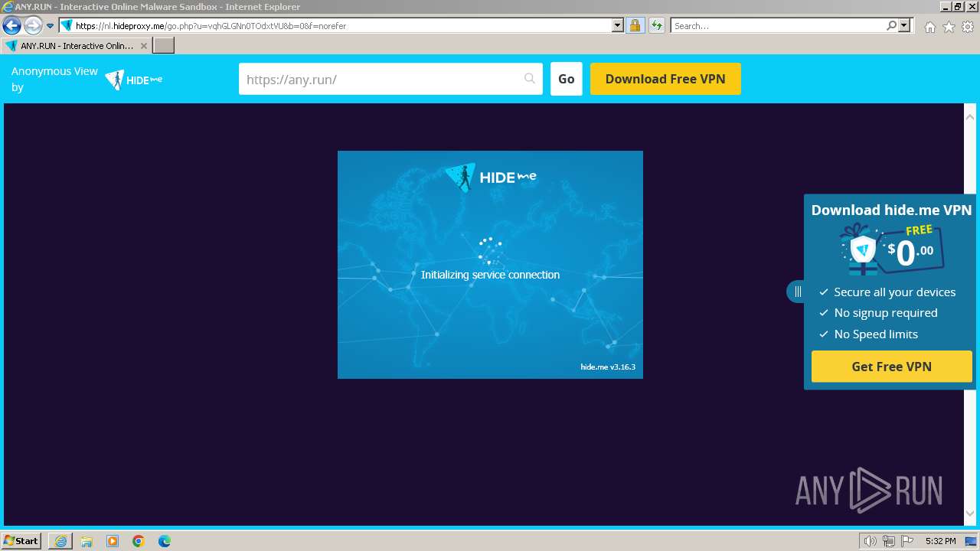
Task: Go back with the browser Back arrow
Action: click(x=11, y=25)
